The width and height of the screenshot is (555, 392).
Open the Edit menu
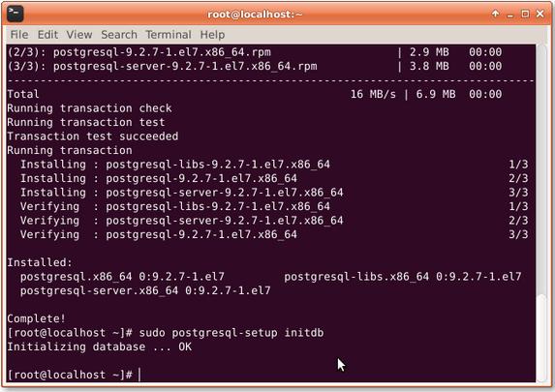pos(47,35)
